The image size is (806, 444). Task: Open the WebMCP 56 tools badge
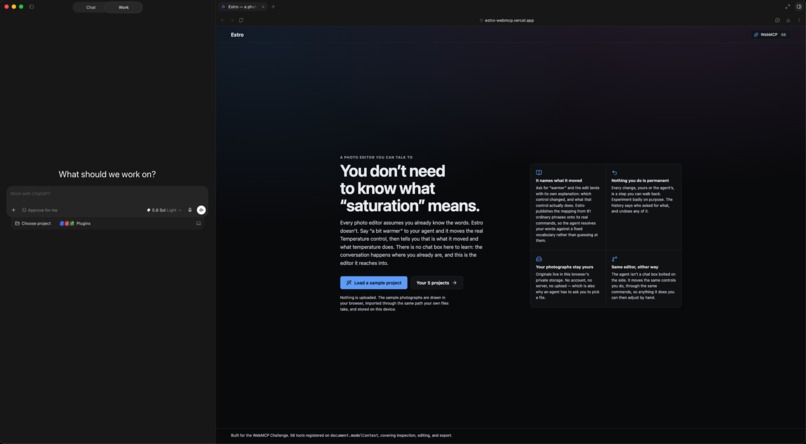pyautogui.click(x=770, y=35)
